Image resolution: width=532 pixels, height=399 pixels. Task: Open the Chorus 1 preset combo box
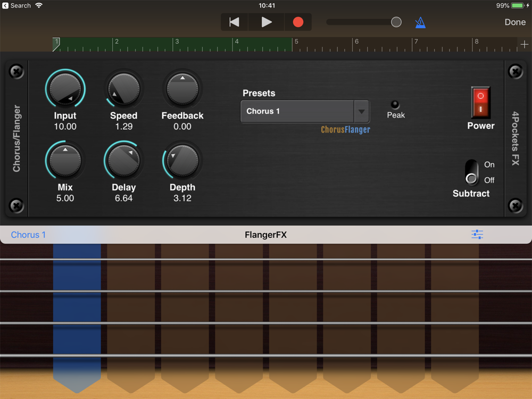(x=305, y=111)
